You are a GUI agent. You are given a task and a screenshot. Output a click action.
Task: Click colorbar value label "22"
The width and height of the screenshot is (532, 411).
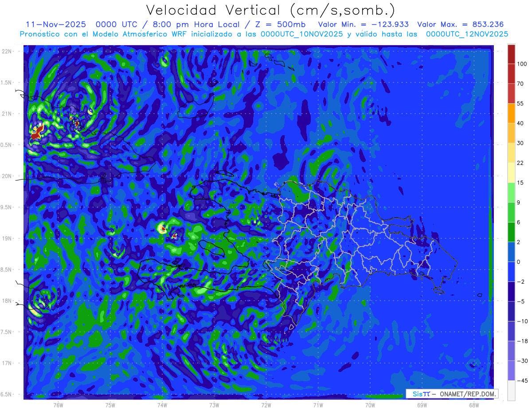(x=521, y=163)
